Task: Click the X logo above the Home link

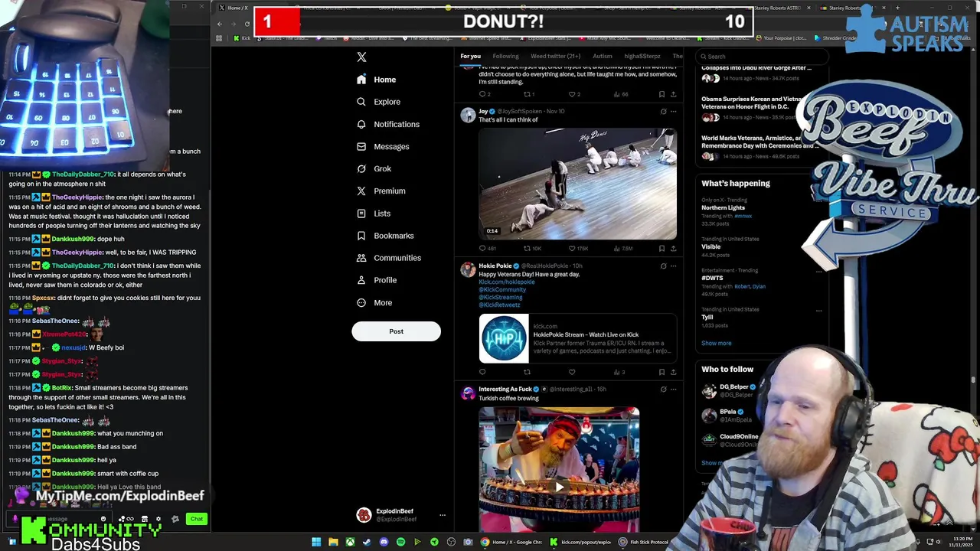Action: pos(361,57)
